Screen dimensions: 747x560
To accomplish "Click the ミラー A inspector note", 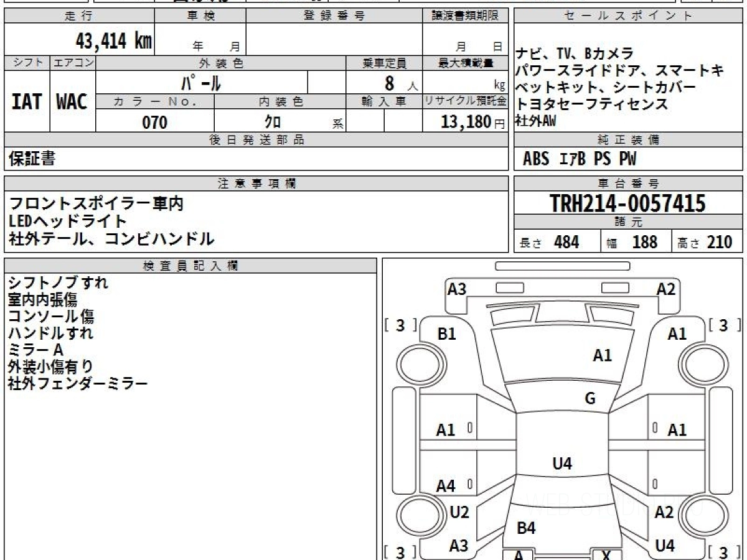I will click(x=36, y=350).
